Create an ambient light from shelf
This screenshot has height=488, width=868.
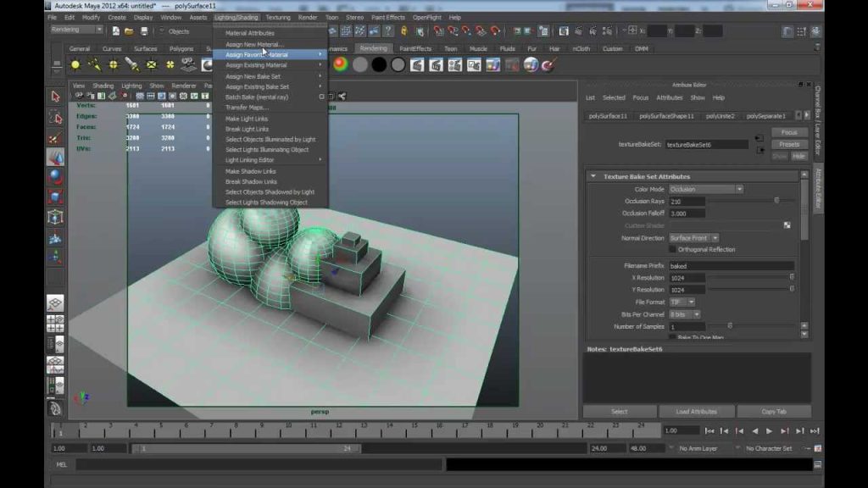click(75, 64)
